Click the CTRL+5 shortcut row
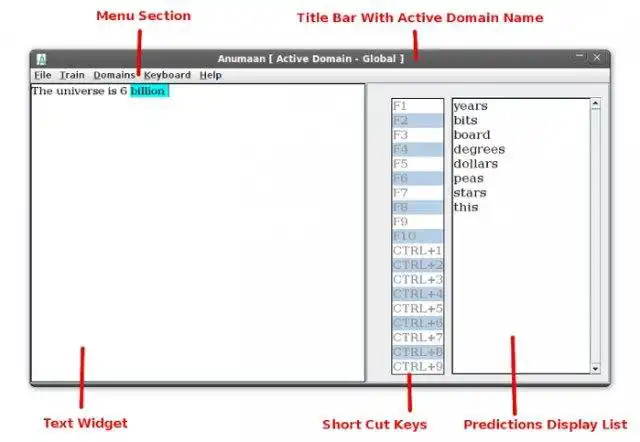The width and height of the screenshot is (640, 442). click(x=418, y=309)
